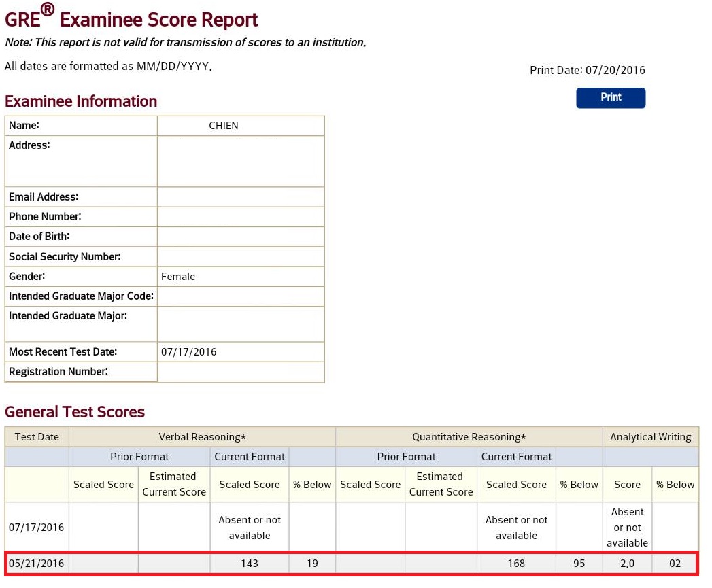
Task: Click the General Test Scores heading
Action: click(75, 412)
